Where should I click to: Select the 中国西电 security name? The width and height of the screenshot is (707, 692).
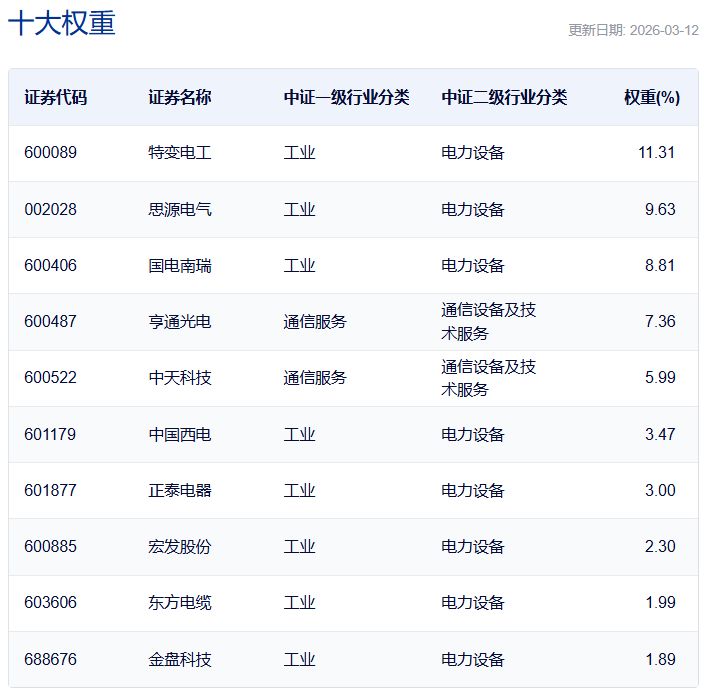tap(180, 434)
